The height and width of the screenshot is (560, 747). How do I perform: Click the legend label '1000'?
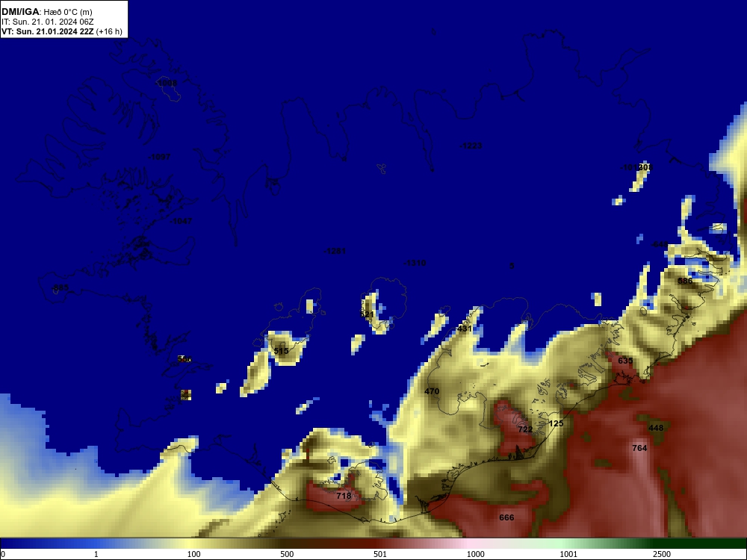point(476,554)
